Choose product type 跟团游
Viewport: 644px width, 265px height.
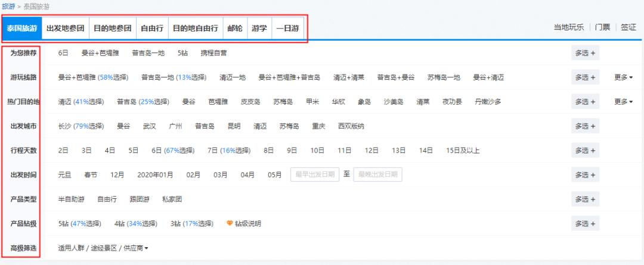pyautogui.click(x=140, y=199)
